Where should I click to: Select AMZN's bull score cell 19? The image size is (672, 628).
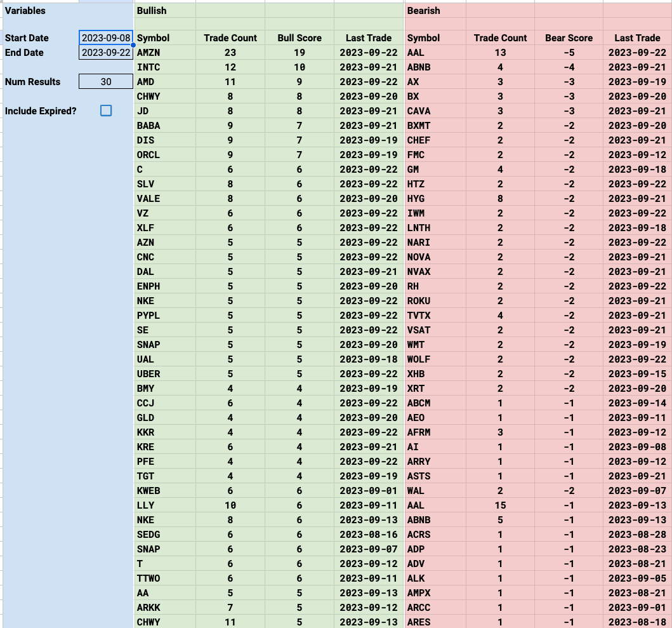(299, 52)
